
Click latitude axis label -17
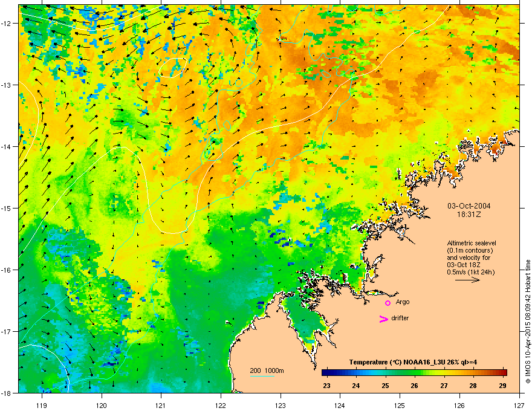[x=6, y=331]
